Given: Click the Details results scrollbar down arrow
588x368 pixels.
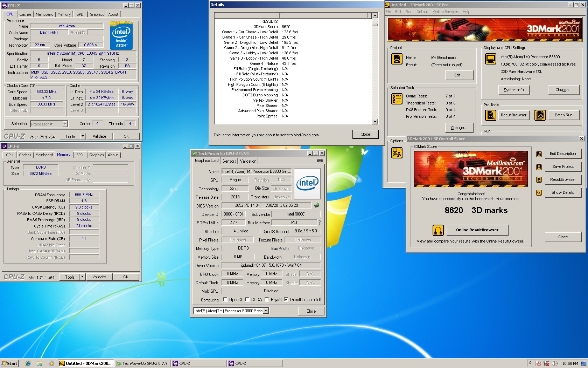Looking at the screenshot, I should 375,122.
